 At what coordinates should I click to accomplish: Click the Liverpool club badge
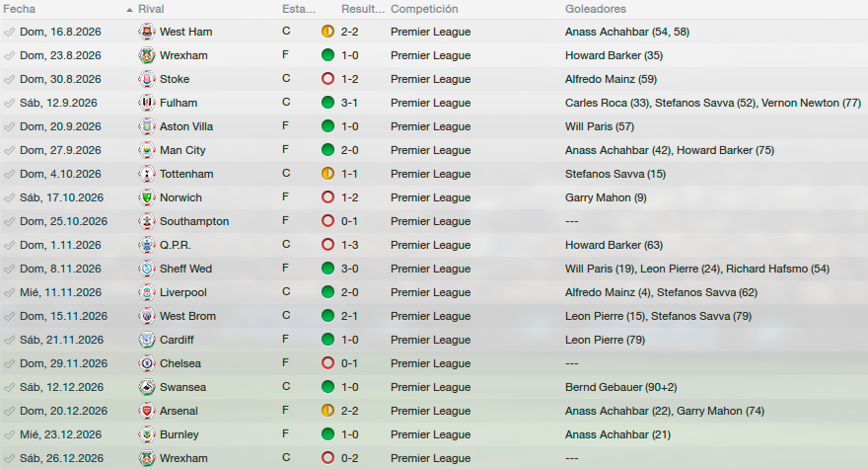click(x=147, y=292)
